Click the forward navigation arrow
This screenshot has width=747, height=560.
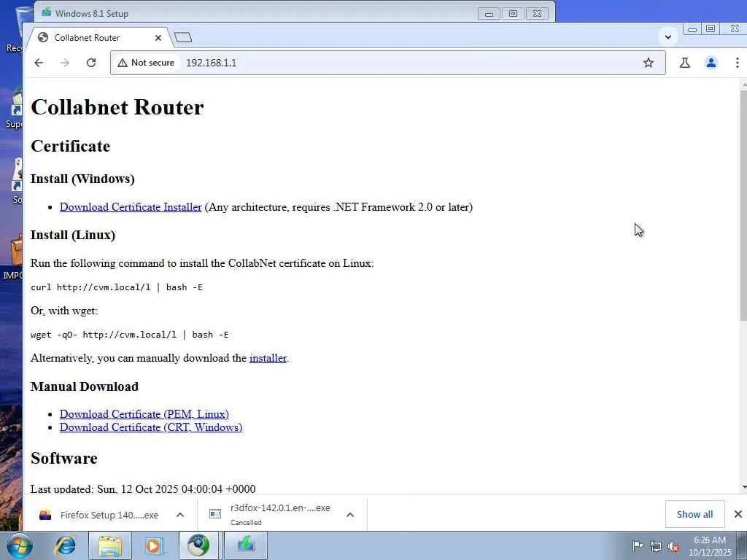coord(65,63)
